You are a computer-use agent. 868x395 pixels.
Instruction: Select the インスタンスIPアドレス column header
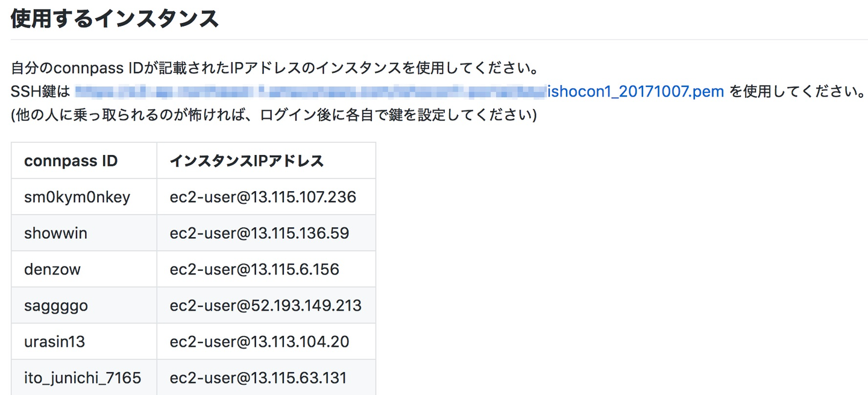[x=266, y=160]
